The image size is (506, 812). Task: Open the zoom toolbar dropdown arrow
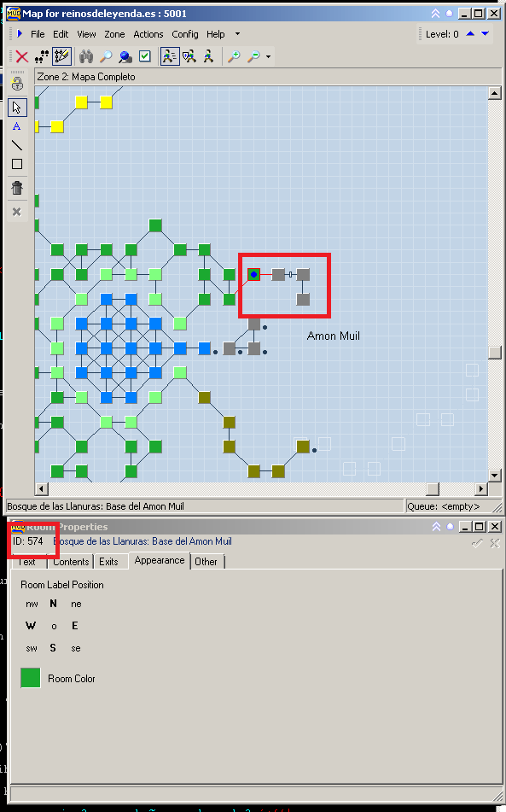click(x=268, y=56)
